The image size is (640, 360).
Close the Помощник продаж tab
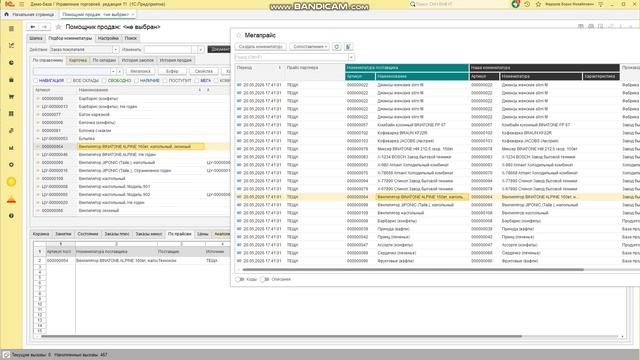pos(133,14)
